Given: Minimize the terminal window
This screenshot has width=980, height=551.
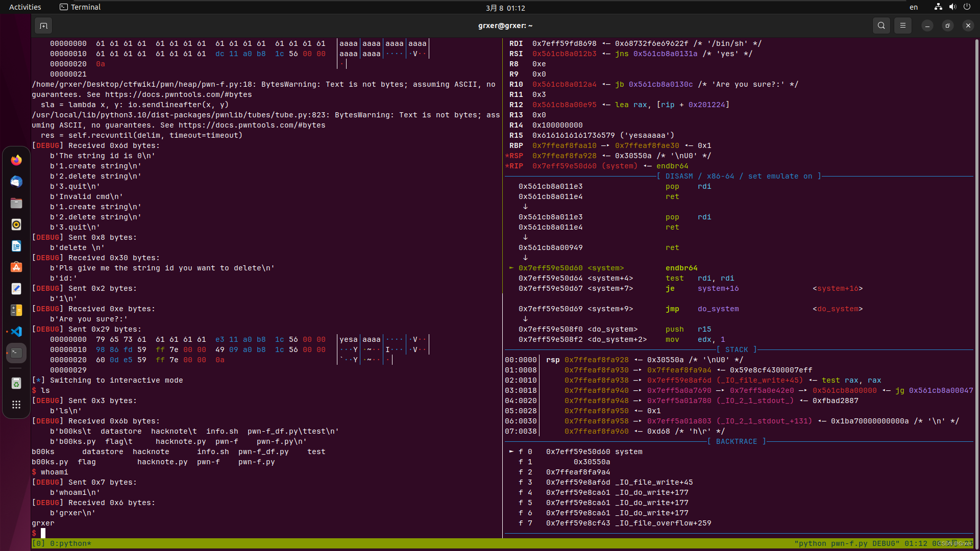Looking at the screenshot, I should click(927, 26).
